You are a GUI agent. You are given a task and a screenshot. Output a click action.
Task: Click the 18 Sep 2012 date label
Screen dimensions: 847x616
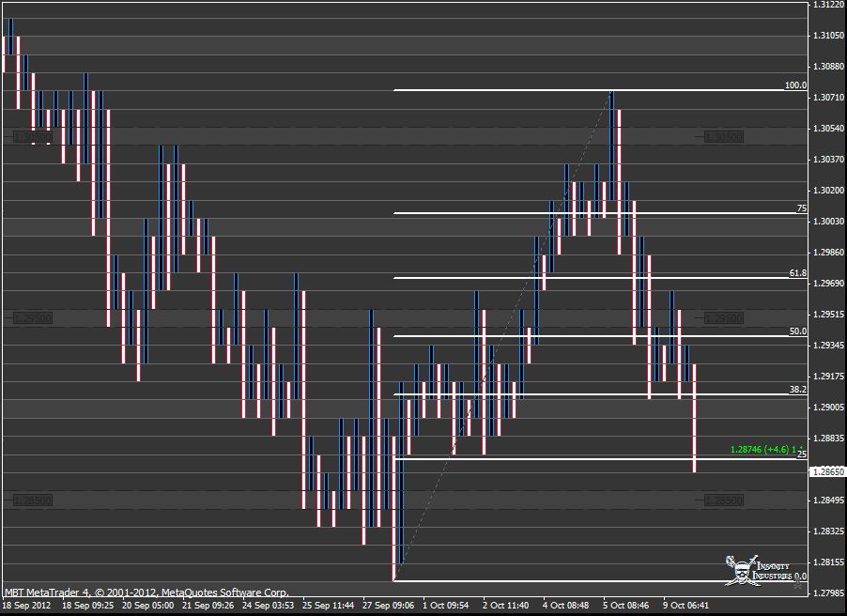tap(26, 605)
